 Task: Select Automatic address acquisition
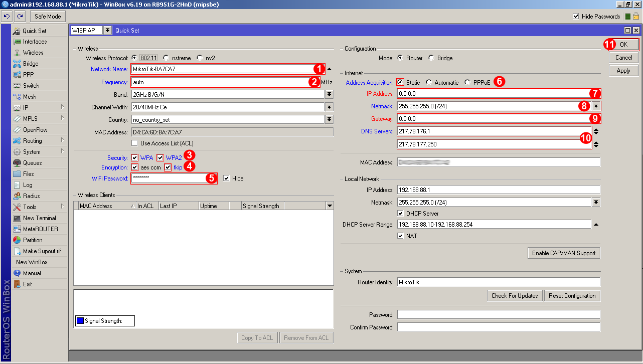(429, 82)
